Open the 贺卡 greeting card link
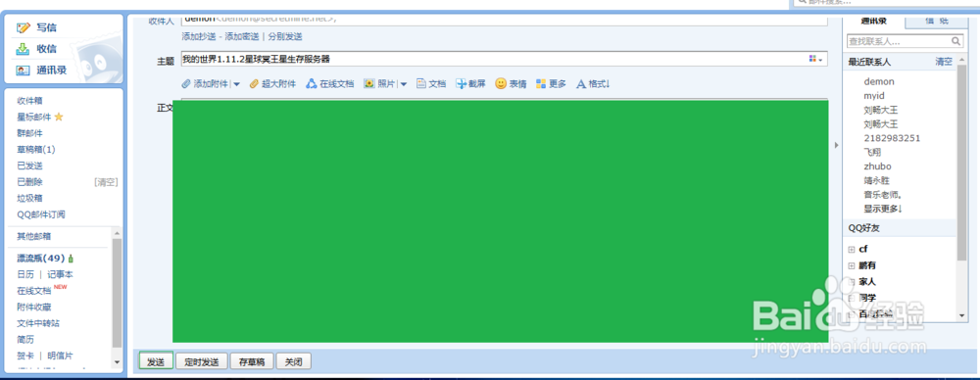This screenshot has height=380, width=980. [x=25, y=356]
